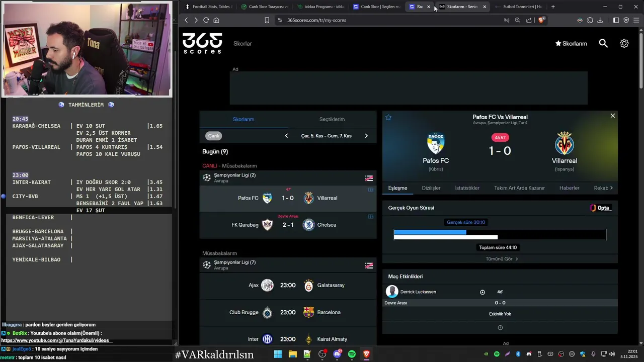
Task: Select the Eşleşme tab
Action: click(397, 188)
